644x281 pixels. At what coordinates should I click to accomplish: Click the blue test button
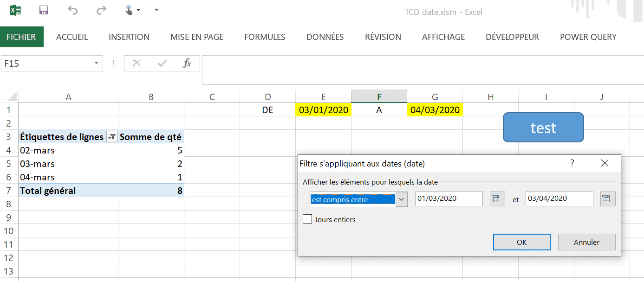(x=543, y=128)
